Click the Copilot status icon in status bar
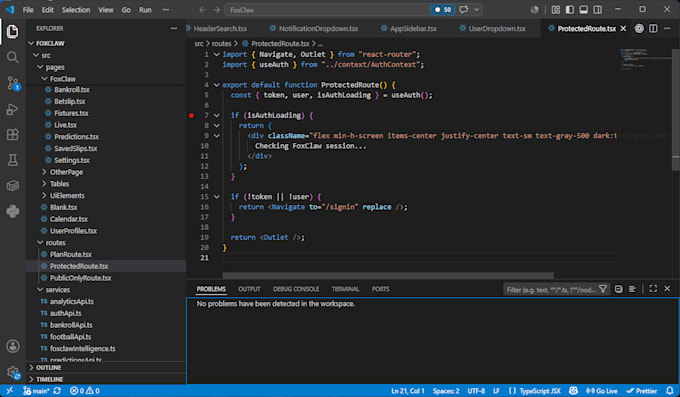 click(x=573, y=391)
